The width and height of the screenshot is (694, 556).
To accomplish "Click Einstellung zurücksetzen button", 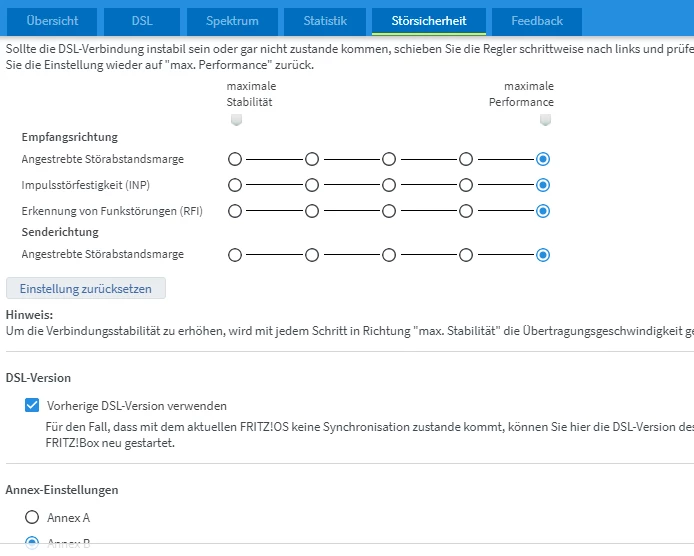I will [86, 288].
